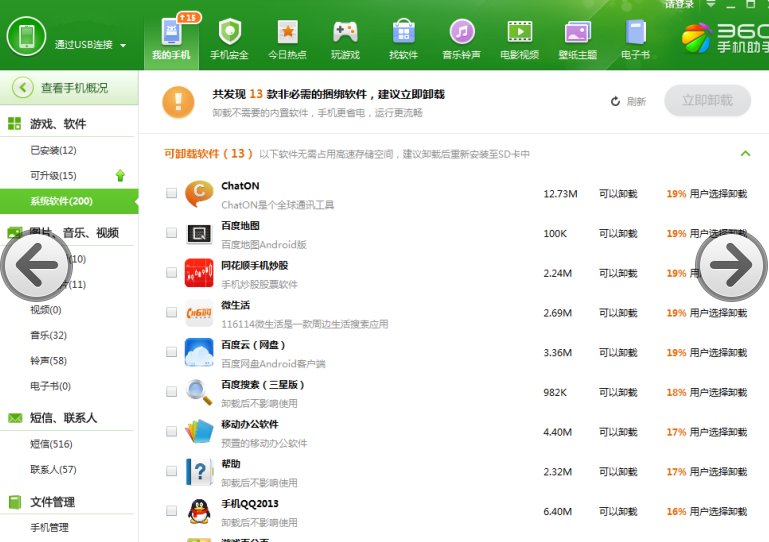Tick 百度云(网盘) checkbox
This screenshot has height=542, width=769.
[x=171, y=352]
